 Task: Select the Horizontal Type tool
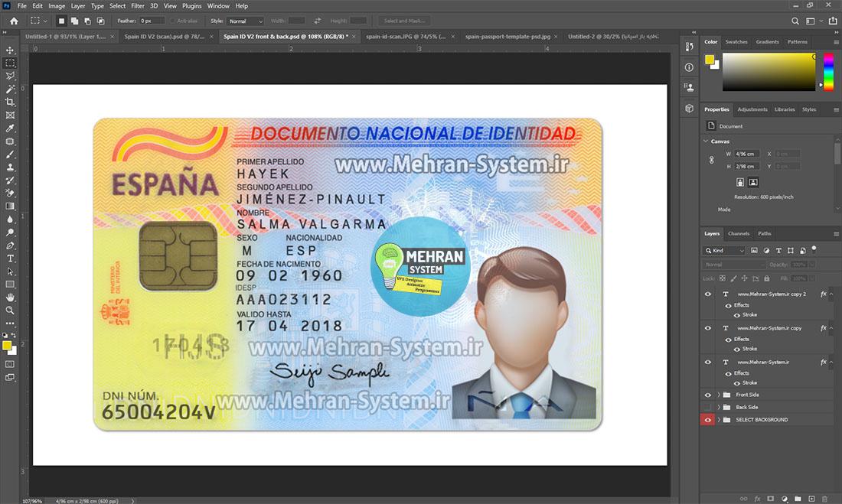click(x=10, y=258)
